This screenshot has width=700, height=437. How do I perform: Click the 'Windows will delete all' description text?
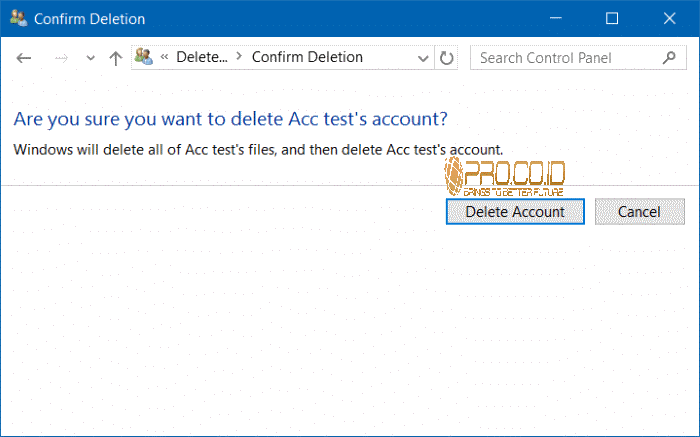tap(258, 150)
